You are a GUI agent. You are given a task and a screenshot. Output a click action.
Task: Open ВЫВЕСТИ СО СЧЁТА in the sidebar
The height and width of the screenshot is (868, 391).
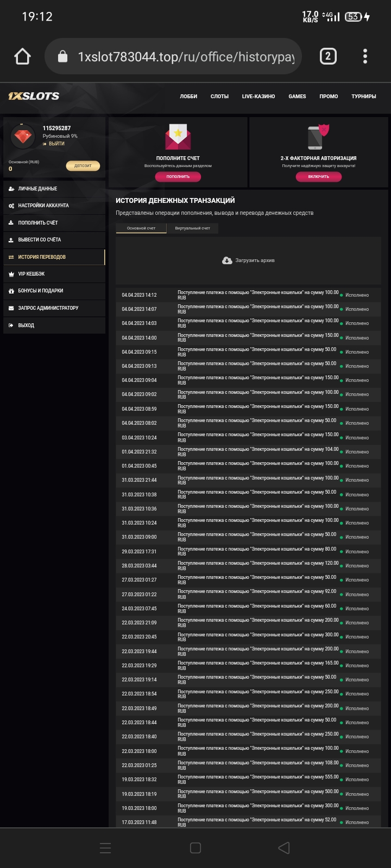tap(39, 240)
